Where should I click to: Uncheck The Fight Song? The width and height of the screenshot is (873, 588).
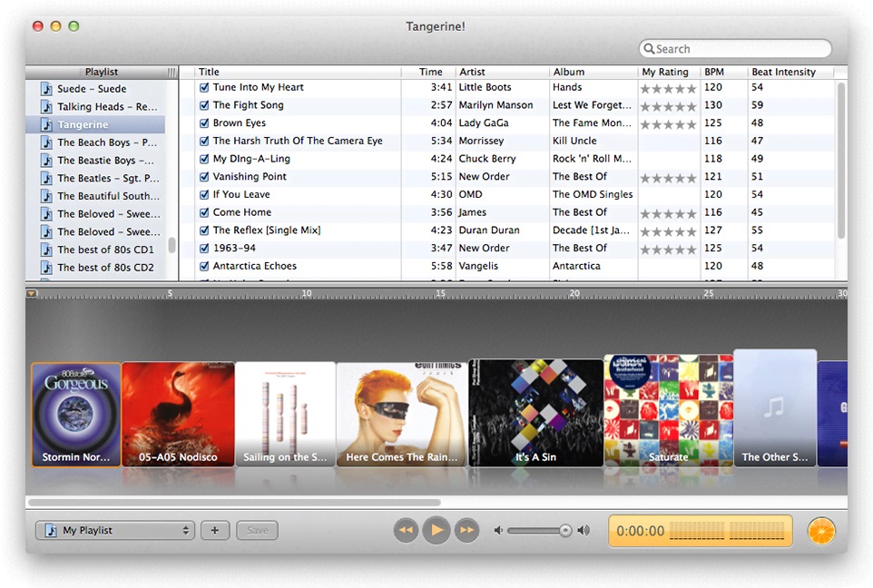tap(204, 105)
